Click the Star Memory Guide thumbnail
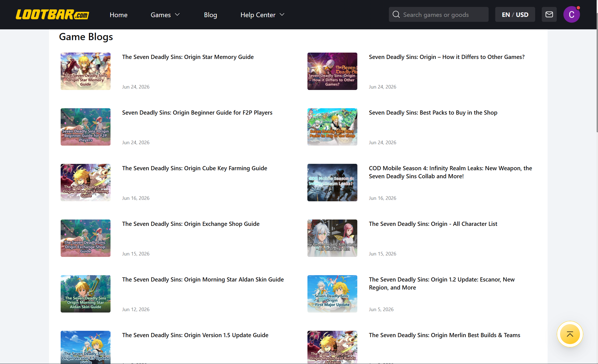Image resolution: width=598 pixels, height=364 pixels. point(86,71)
